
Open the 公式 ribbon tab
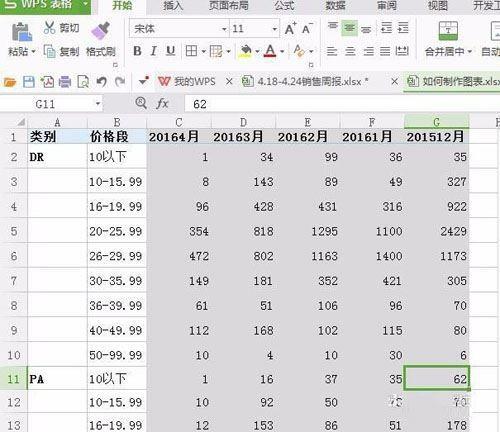(284, 5)
